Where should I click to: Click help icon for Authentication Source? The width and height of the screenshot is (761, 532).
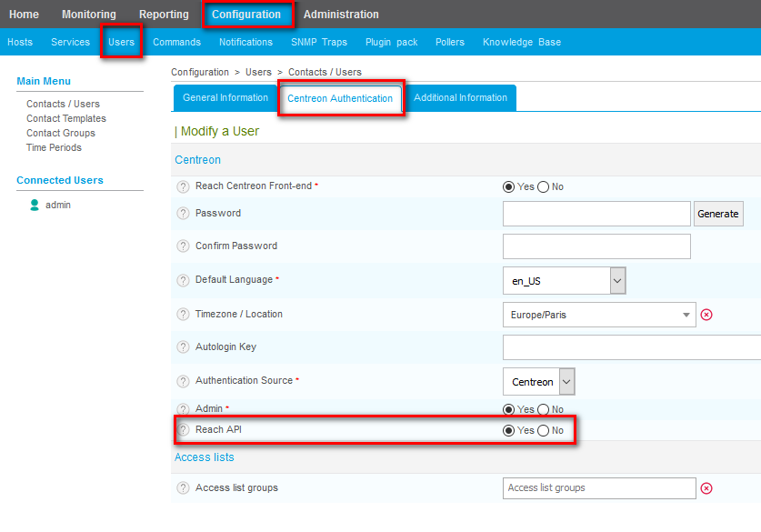183,381
